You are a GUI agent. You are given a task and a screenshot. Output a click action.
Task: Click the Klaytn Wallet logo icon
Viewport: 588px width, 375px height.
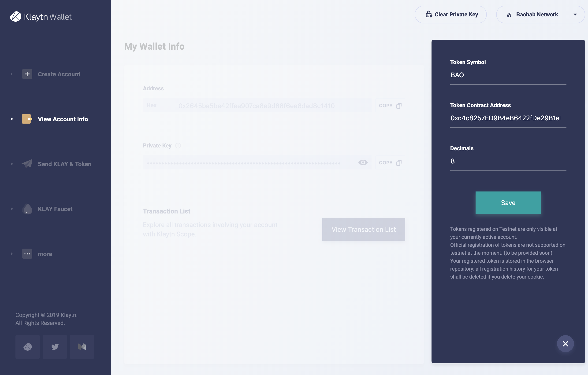pyautogui.click(x=15, y=16)
